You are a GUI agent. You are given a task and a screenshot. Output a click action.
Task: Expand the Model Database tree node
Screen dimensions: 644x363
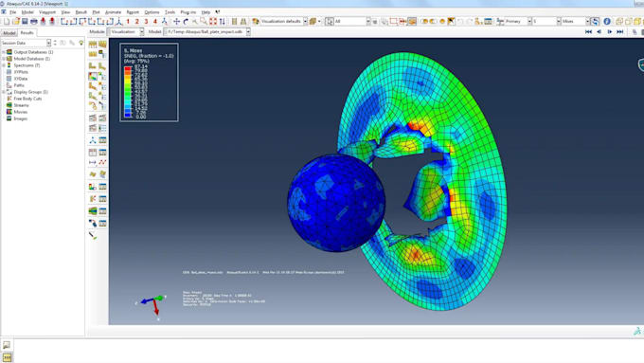point(4,59)
